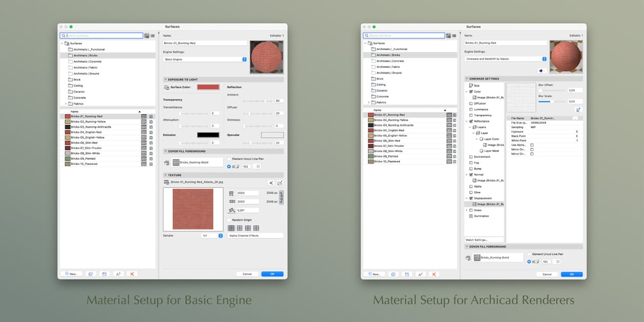Click Surface Color sync icon in left window

167,88
